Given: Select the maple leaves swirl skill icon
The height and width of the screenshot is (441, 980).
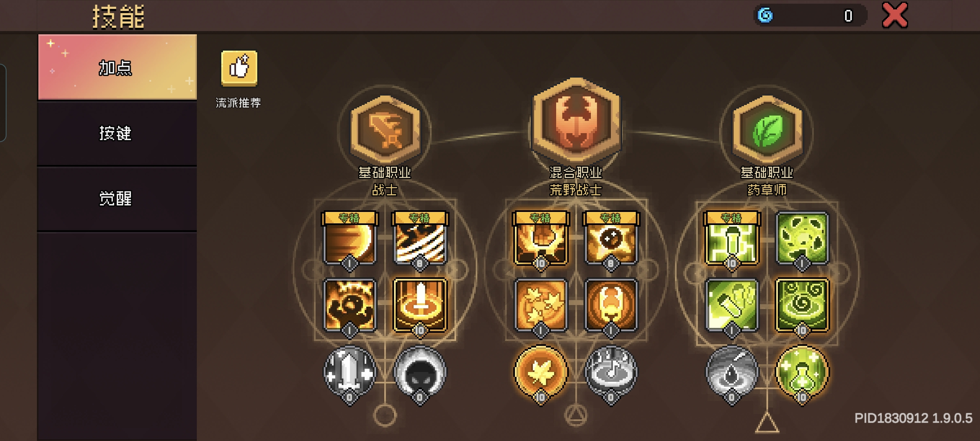Looking at the screenshot, I should tap(541, 305).
